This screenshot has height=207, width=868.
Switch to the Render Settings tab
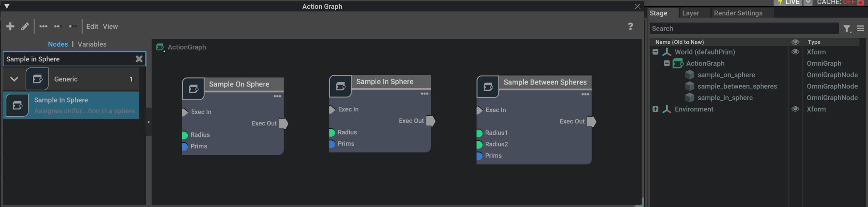(738, 13)
